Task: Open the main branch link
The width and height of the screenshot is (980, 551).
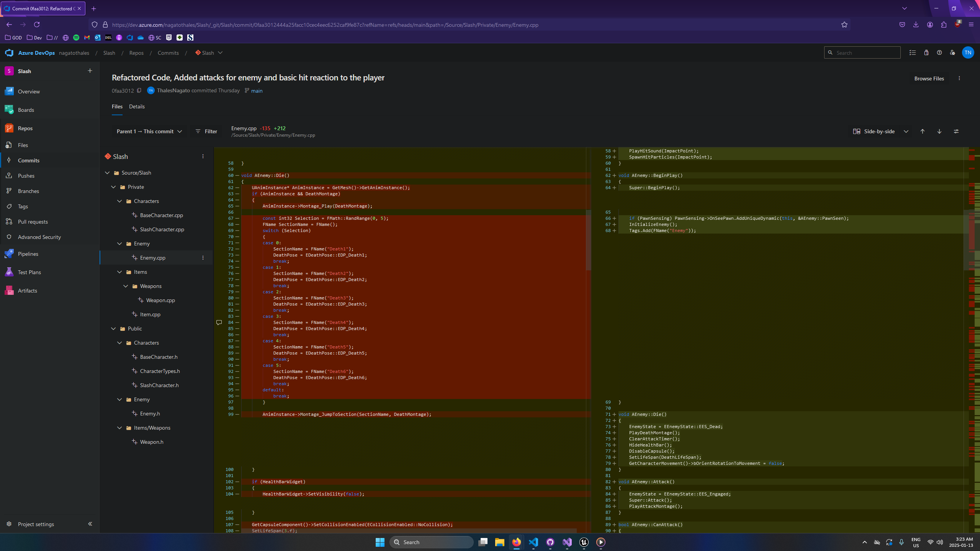Action: [x=257, y=91]
